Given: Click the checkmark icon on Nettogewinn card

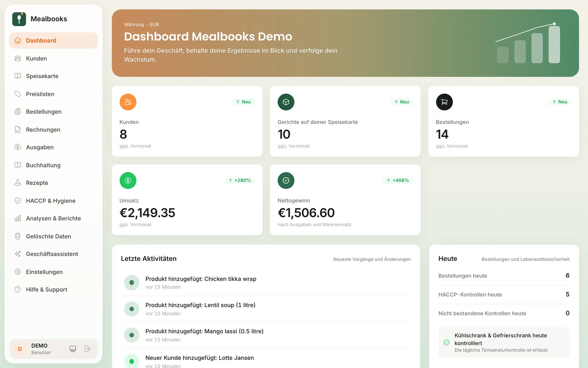Looking at the screenshot, I should (286, 180).
